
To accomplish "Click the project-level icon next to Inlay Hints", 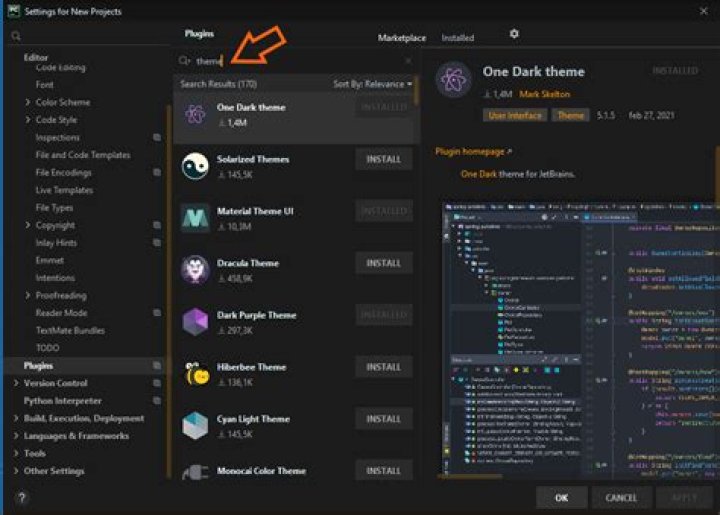I will (157, 242).
